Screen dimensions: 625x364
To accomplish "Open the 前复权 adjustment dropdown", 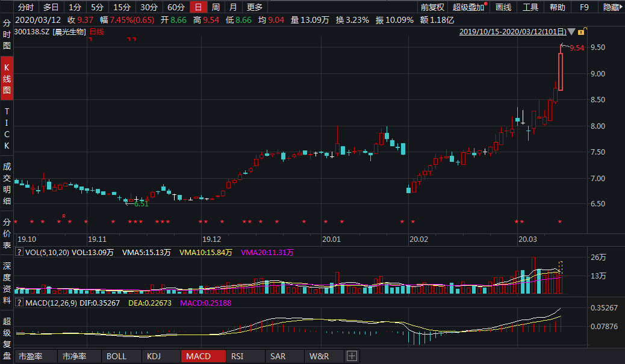I will (x=432, y=7).
